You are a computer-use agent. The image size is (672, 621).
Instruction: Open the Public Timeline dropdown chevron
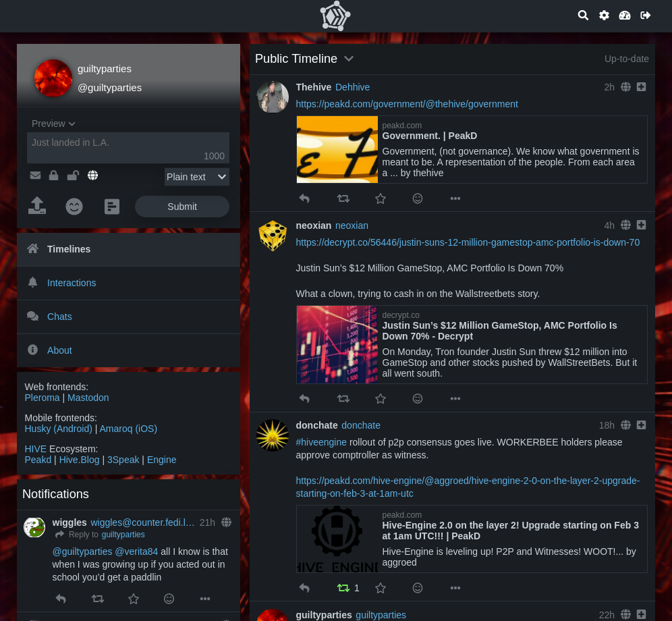coord(349,59)
